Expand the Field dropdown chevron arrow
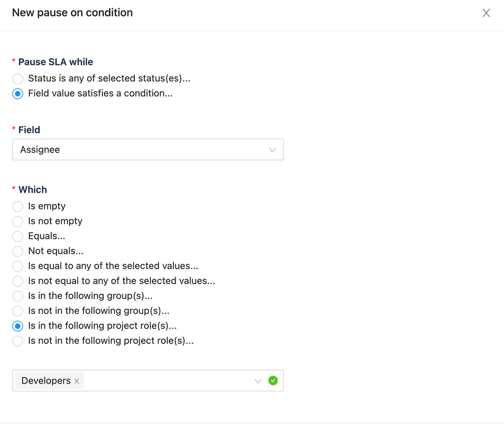The height and width of the screenshot is (426, 504). [x=272, y=150]
